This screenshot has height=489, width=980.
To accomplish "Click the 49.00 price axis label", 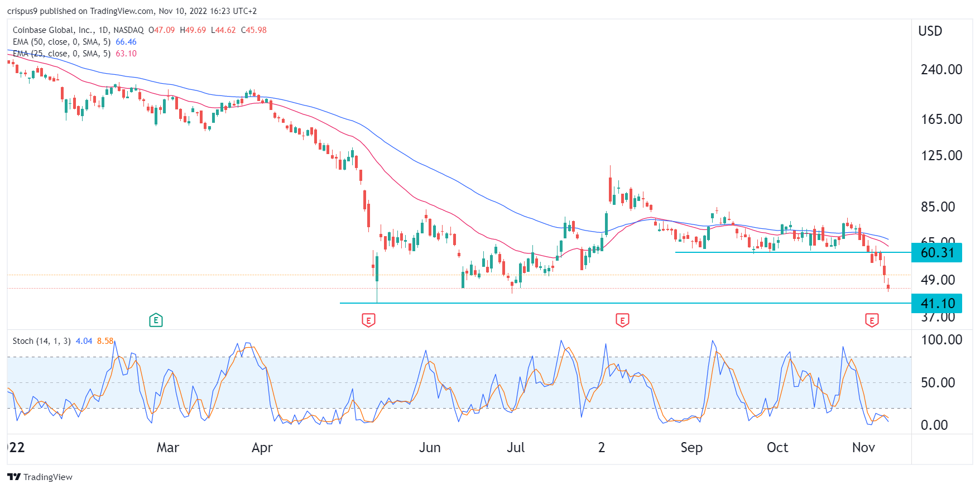I will (x=938, y=280).
